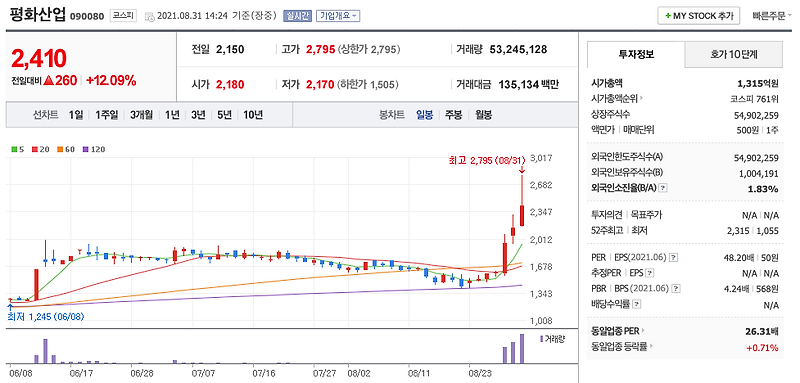The image size is (800, 383).
Task: Click the 동일업종 등락률 value +0.71%
Action: (x=762, y=348)
